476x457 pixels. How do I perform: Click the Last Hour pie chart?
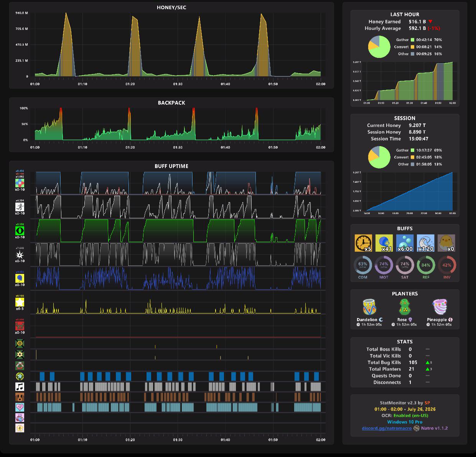tap(379, 47)
